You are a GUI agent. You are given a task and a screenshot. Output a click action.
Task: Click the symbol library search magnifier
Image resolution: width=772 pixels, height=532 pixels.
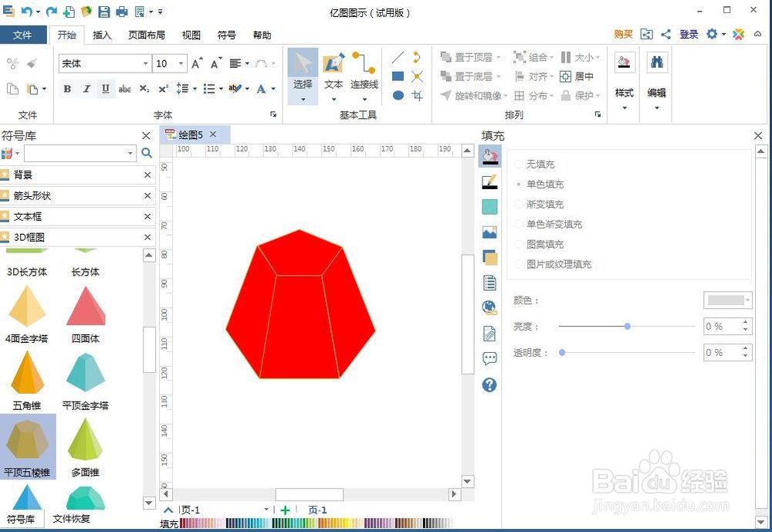coord(147,153)
